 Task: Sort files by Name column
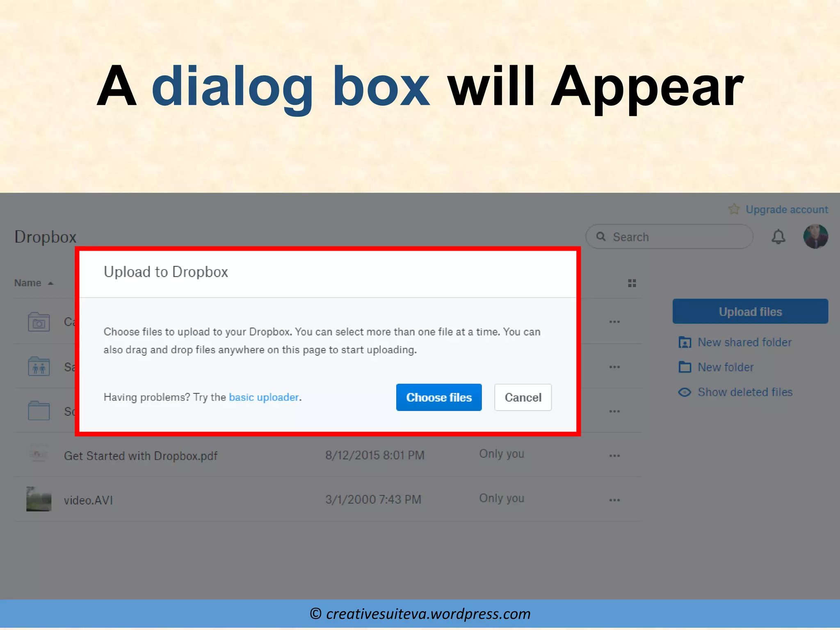click(34, 283)
